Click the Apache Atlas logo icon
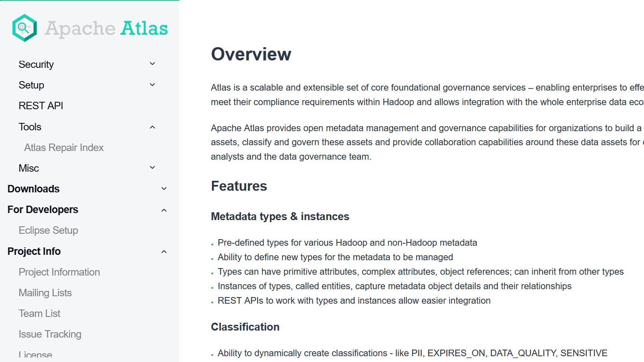The height and width of the screenshot is (362, 644). pyautogui.click(x=24, y=28)
